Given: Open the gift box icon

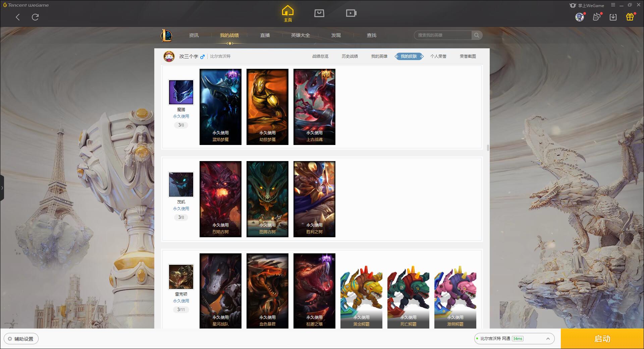Looking at the screenshot, I should tap(630, 17).
